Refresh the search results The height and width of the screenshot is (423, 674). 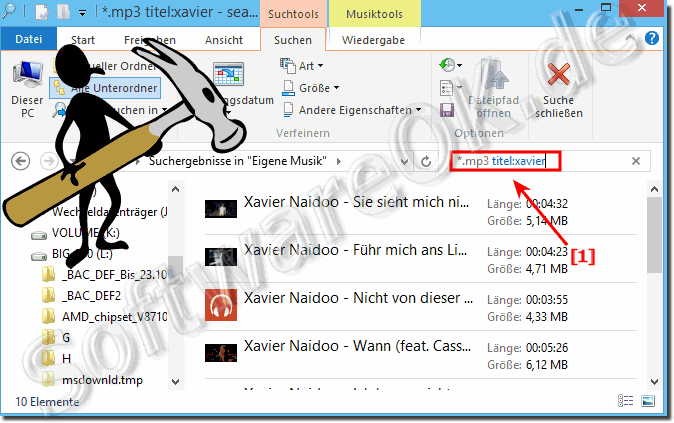(x=426, y=162)
